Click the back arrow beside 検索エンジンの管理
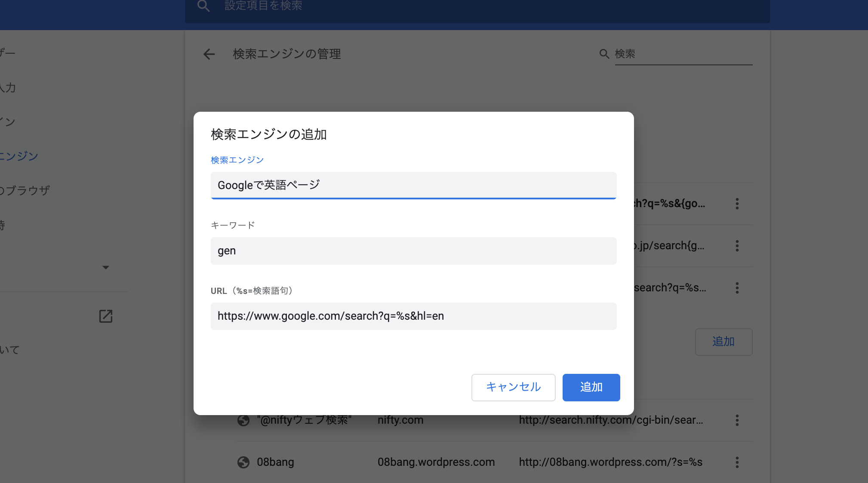The width and height of the screenshot is (868, 483). click(x=209, y=54)
